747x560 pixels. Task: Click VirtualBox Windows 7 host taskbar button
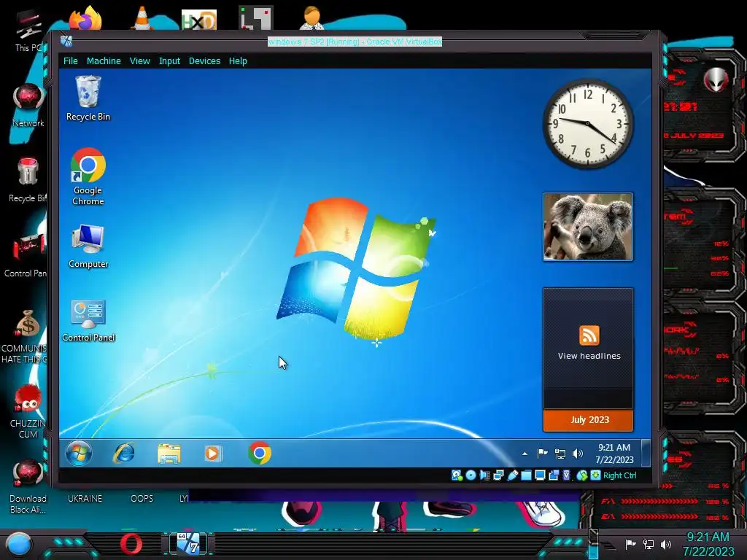click(x=189, y=544)
